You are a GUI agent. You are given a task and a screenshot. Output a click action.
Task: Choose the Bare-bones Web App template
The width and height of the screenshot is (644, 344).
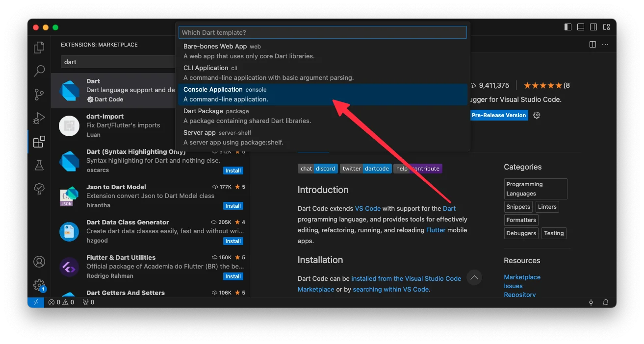323,51
